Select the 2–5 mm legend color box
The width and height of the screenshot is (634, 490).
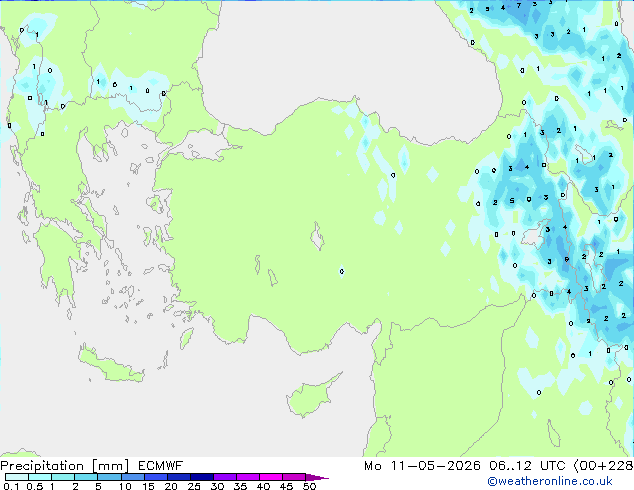pyautogui.click(x=86, y=477)
